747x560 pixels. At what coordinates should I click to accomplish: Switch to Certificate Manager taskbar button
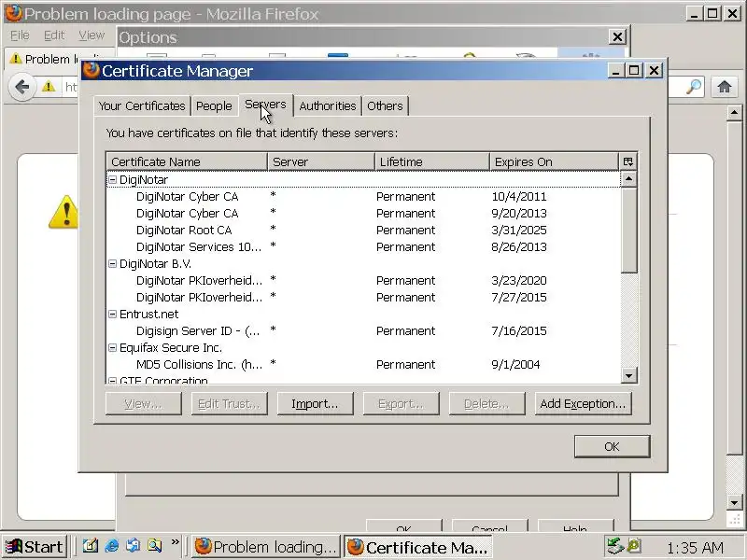(418, 547)
